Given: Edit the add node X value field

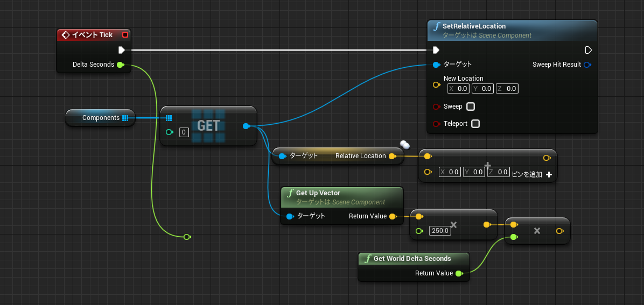Looking at the screenshot, I should (x=450, y=172).
